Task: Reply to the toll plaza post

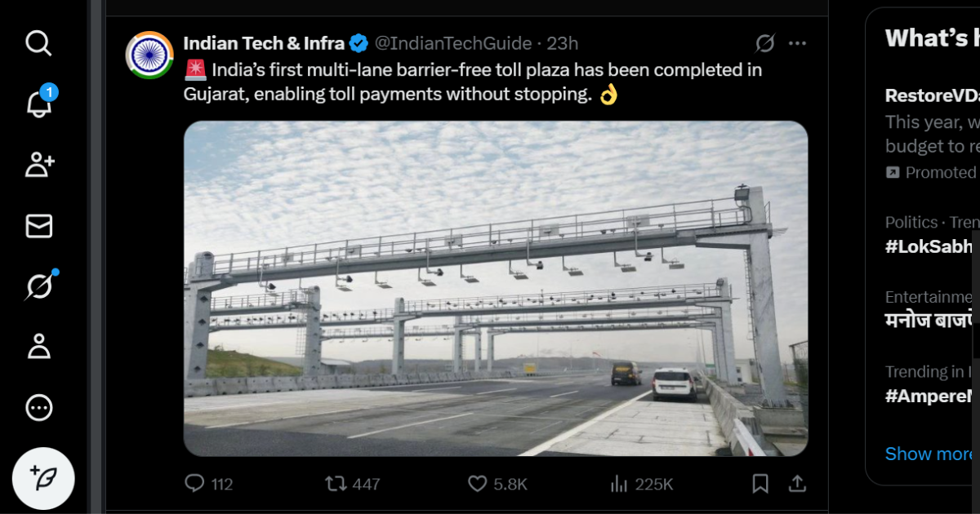Action: click(194, 484)
